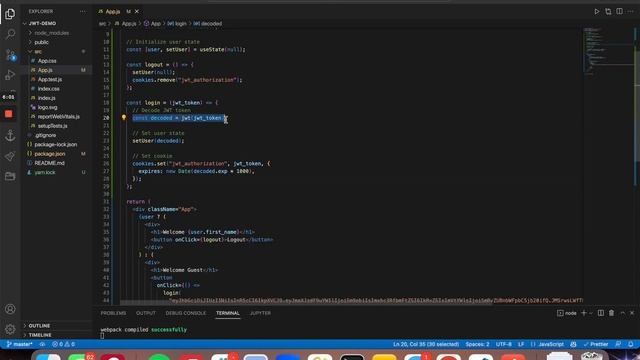Screen dimensions: 640x360
Task: Open logo.svg in the file tree
Action: 47,107
